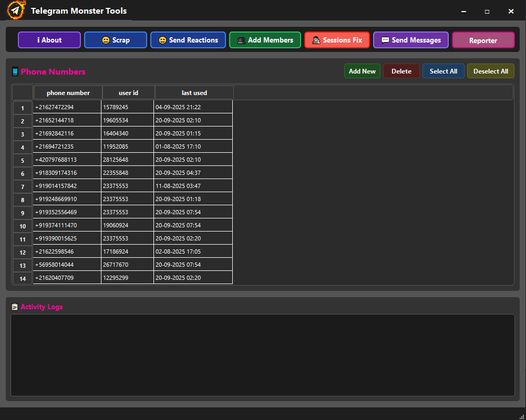Sort by the phone number column header
The height and width of the screenshot is (420, 526).
tap(68, 93)
